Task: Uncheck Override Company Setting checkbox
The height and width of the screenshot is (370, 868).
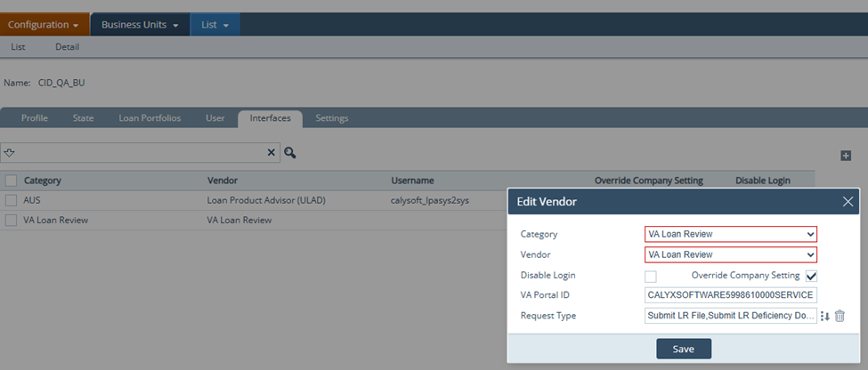Action: [811, 276]
